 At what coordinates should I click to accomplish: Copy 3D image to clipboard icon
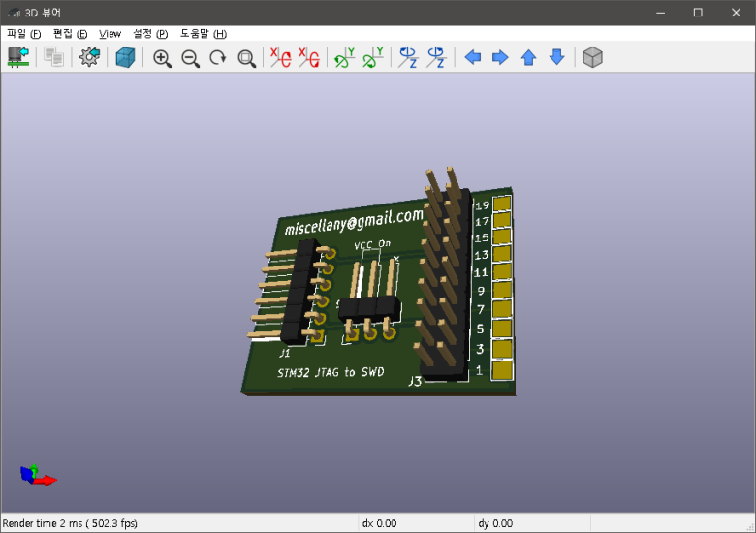(53, 57)
